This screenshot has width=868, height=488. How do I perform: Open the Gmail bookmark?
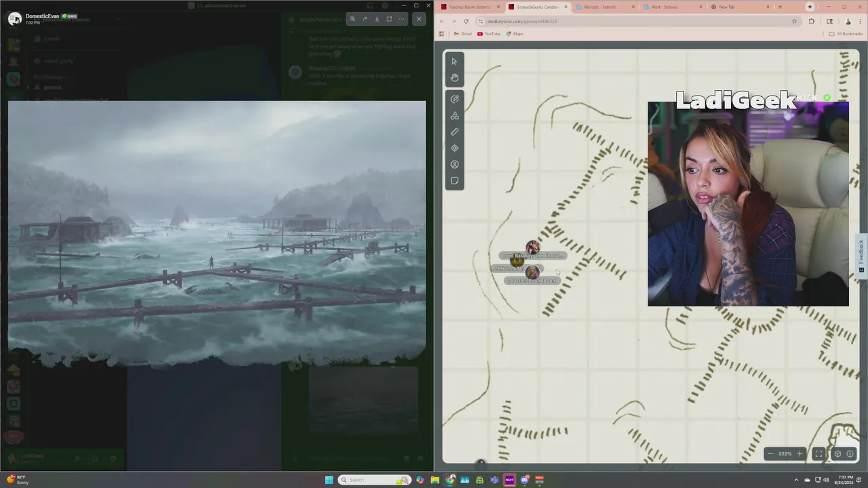462,34
